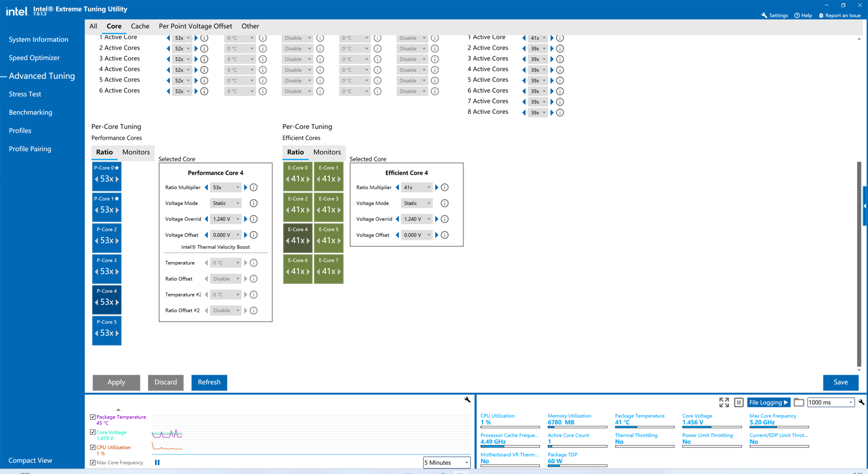Show info for Efficient Core 4 Ratio Multiplier
The image size is (868, 474).
pyautogui.click(x=445, y=187)
